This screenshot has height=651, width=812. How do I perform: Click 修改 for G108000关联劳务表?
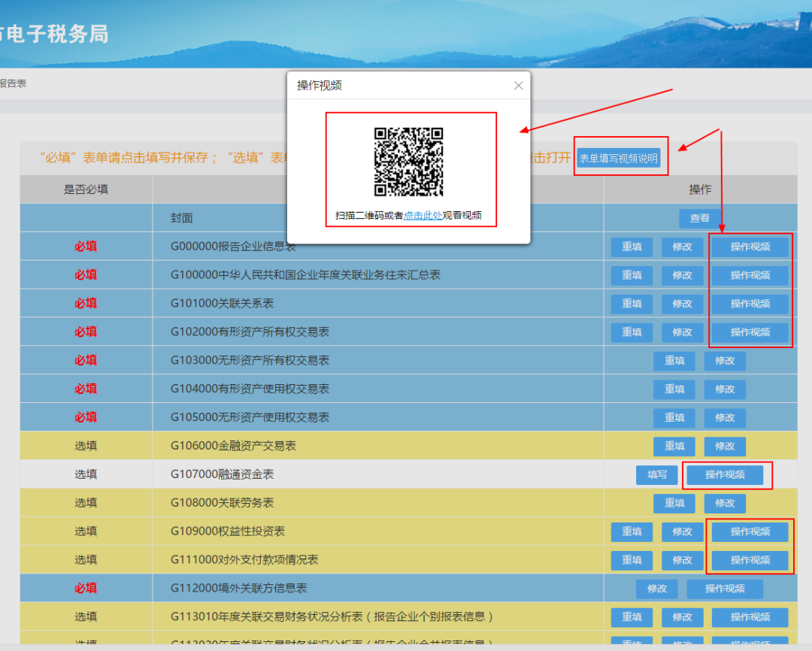coord(725,504)
